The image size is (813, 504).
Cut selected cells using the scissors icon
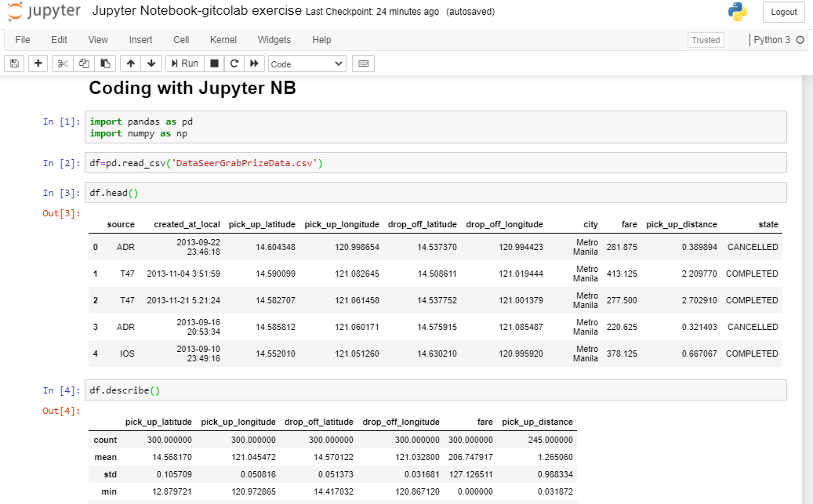(x=62, y=63)
